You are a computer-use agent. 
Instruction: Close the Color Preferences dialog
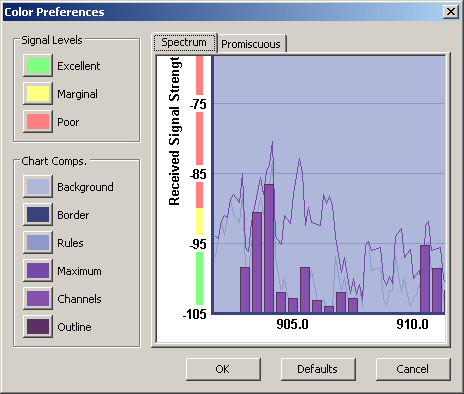[451, 12]
